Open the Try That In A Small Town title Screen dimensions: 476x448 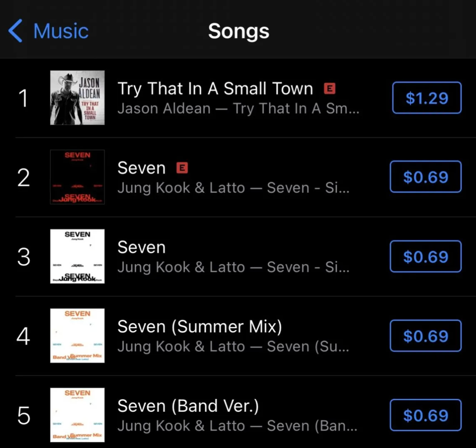215,89
